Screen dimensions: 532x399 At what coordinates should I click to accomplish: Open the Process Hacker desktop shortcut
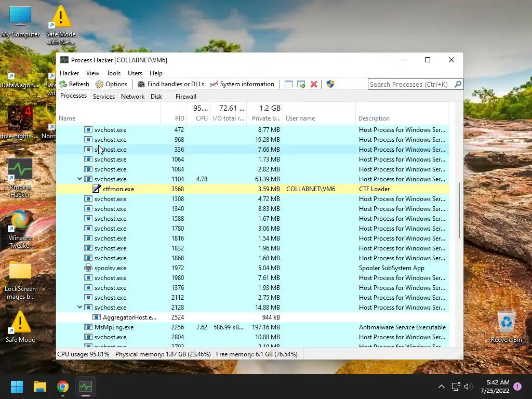pos(20,178)
